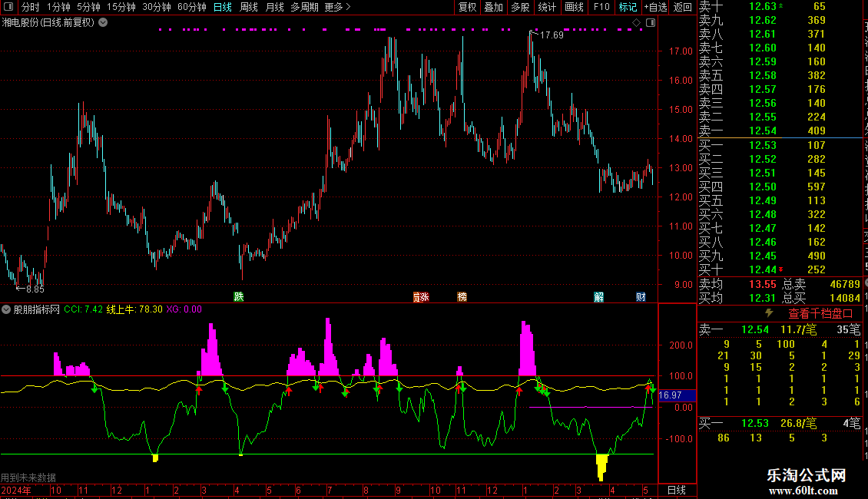The height and width of the screenshot is (499, 868).
Task: Expand the 股朋指标网 indicator dropdown
Action: click(6, 309)
